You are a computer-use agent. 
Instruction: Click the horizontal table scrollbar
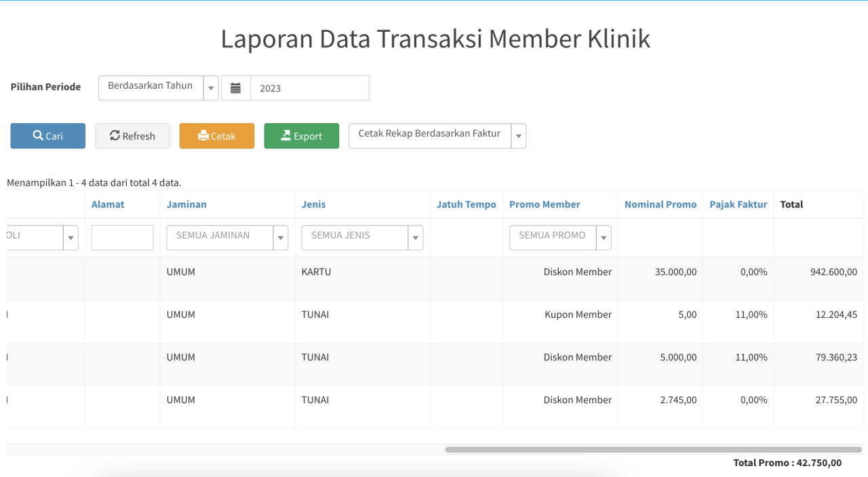point(652,449)
